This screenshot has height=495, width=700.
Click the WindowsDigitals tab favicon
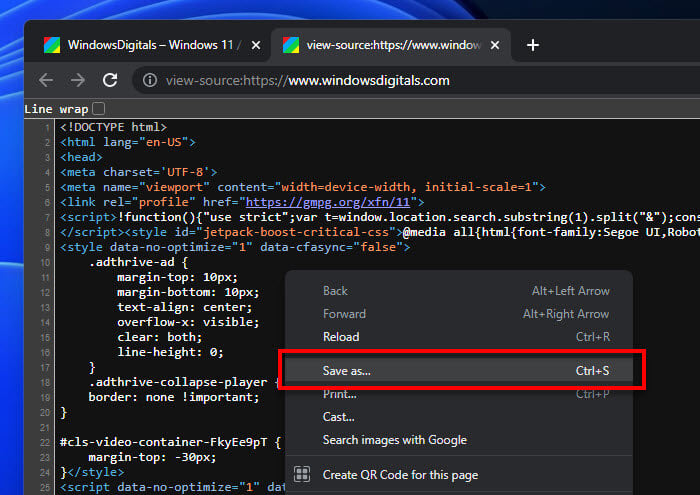pyautogui.click(x=50, y=46)
